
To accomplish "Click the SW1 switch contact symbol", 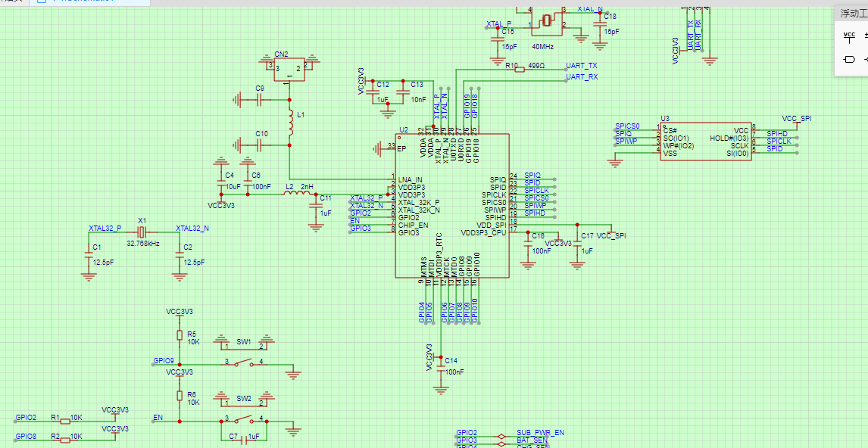I will pyautogui.click(x=244, y=363).
